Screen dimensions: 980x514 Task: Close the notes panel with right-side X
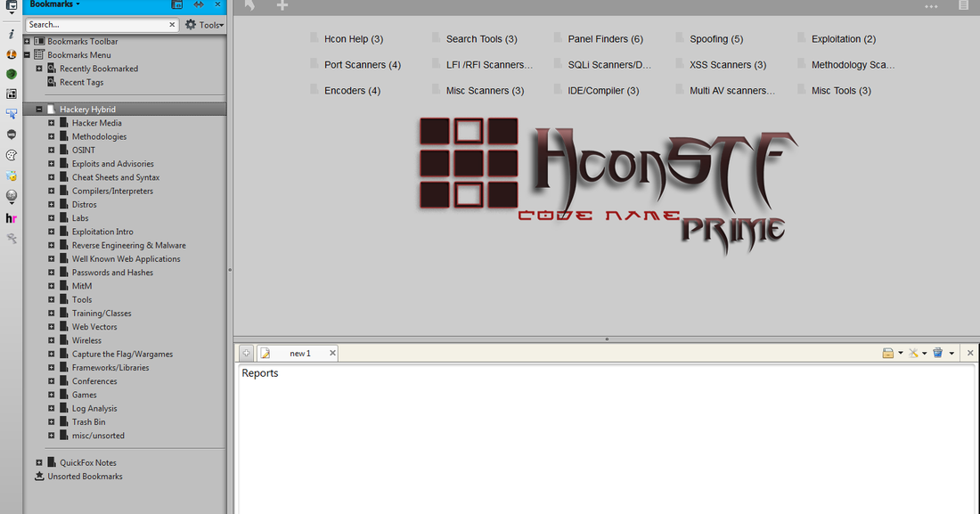(970, 354)
